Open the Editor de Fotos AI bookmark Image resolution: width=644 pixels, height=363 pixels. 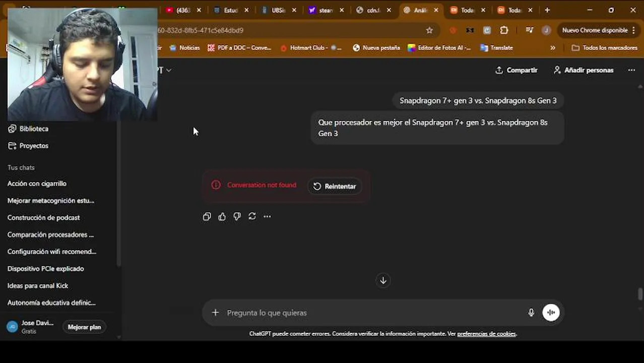[x=439, y=48]
